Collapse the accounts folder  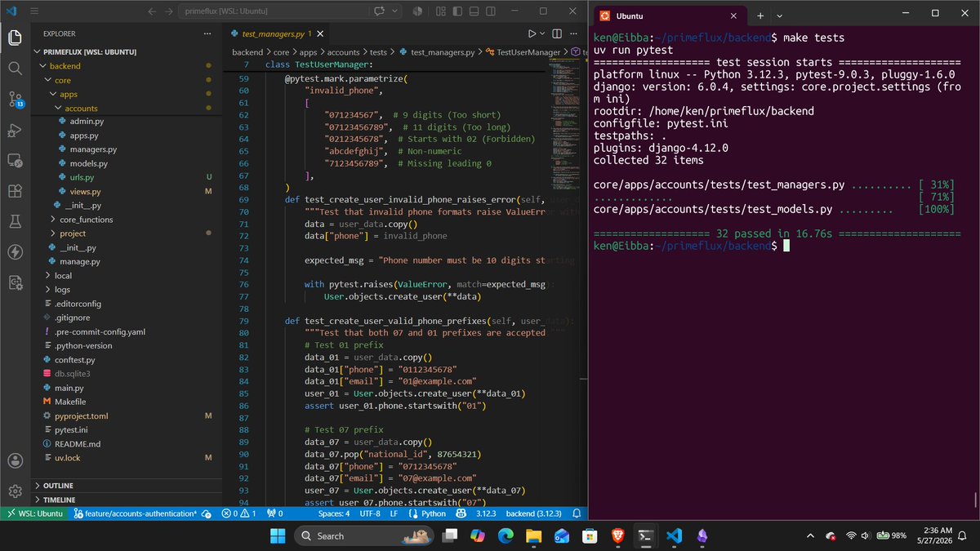pyautogui.click(x=127, y=108)
